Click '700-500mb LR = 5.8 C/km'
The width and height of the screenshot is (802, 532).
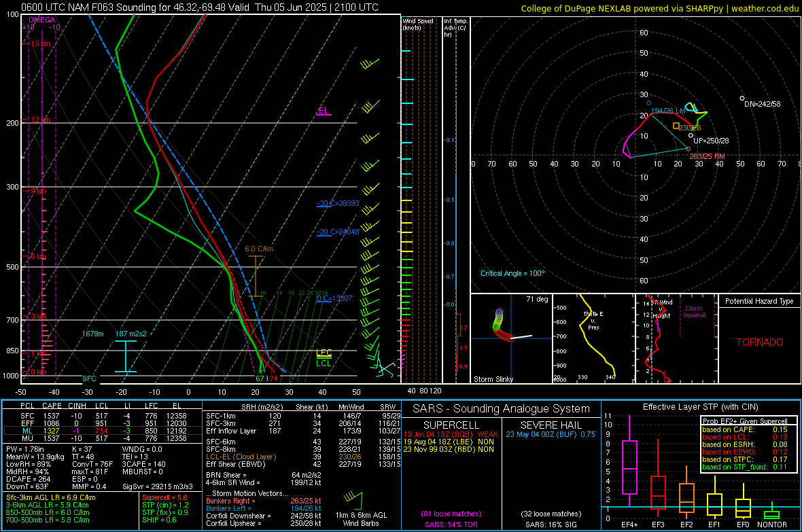coord(48,520)
